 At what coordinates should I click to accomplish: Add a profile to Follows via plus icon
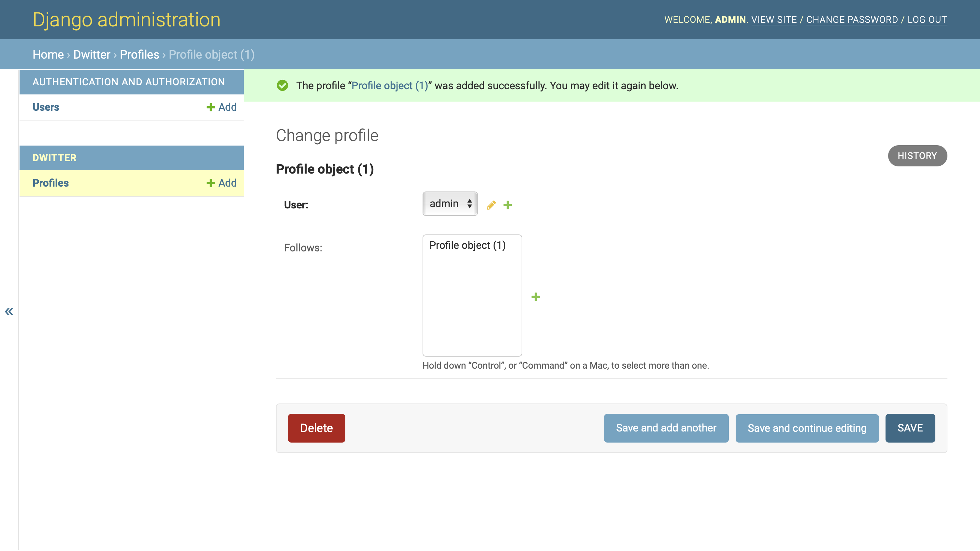point(536,297)
